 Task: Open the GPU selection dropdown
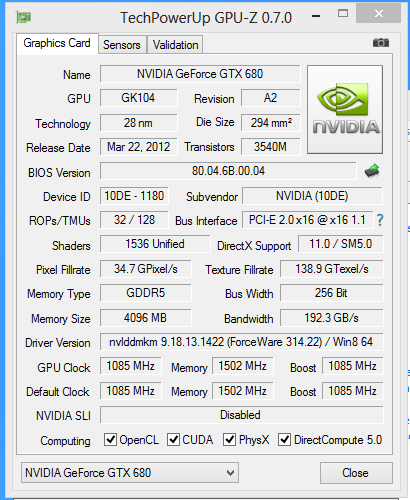(130, 473)
